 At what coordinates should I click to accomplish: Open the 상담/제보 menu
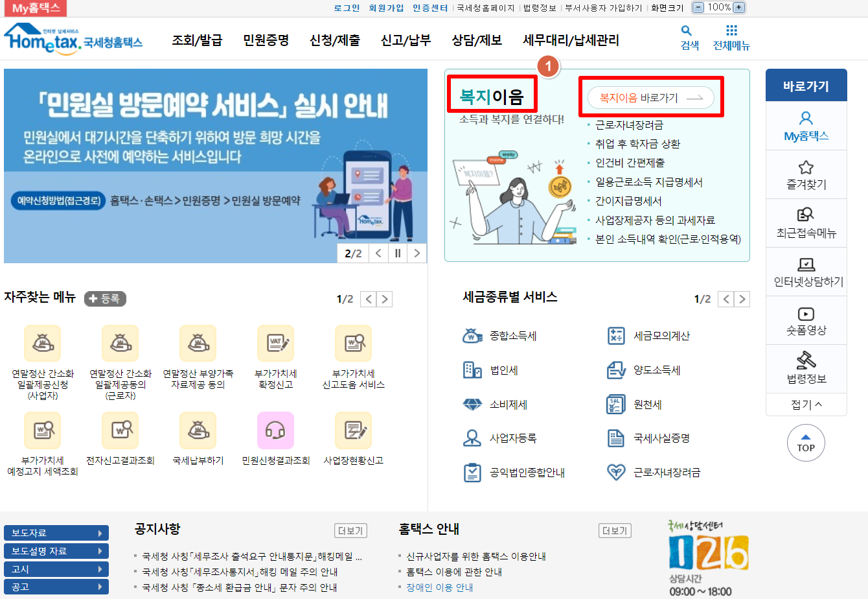pos(477,40)
